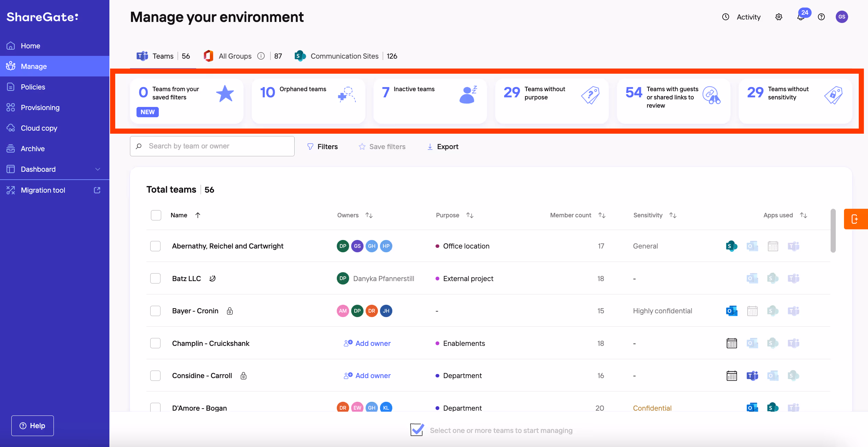The image size is (868, 447).
Task: Open the settings gear icon
Action: click(x=779, y=17)
